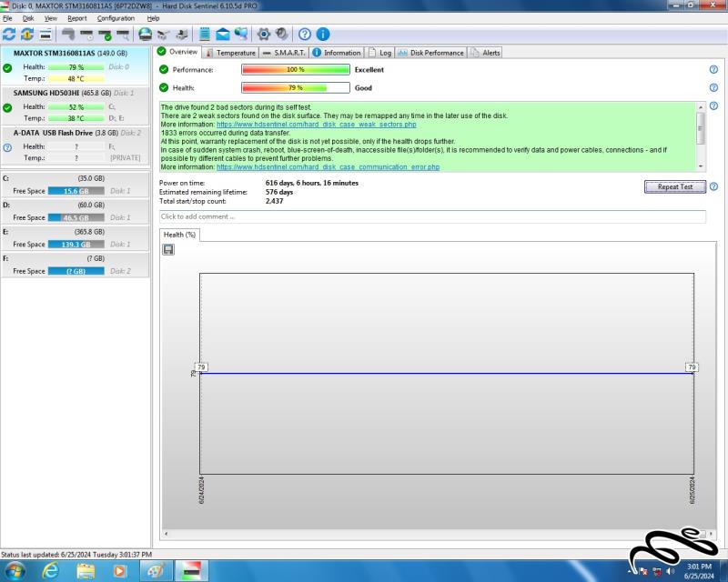
Task: Switch to the Information tab
Action: click(337, 53)
